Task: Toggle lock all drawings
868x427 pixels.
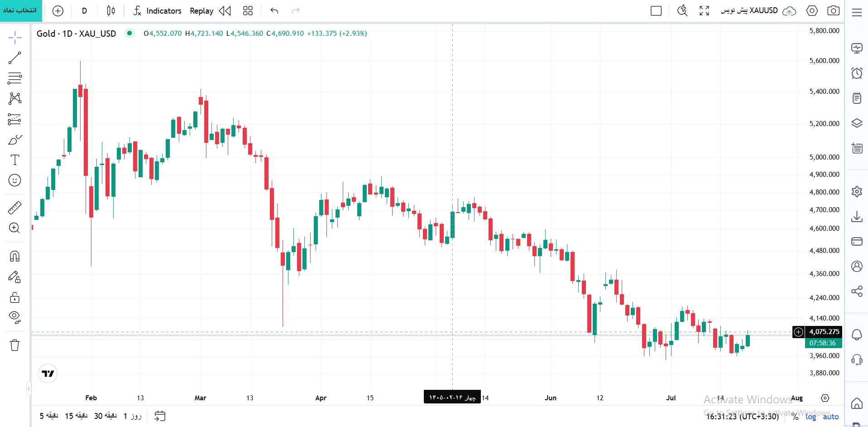Action: point(14,297)
